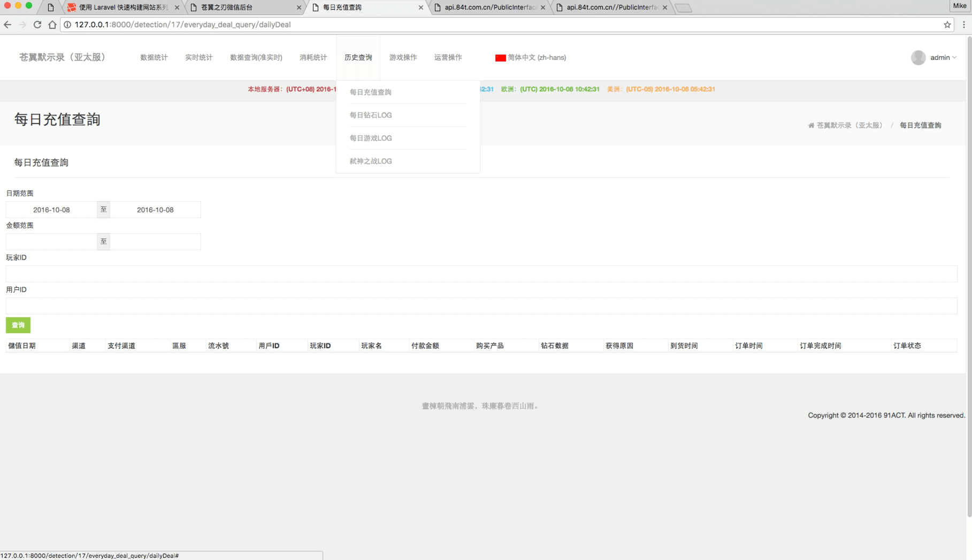The image size is (972, 560).
Task: Click the red flag language icon
Action: click(500, 58)
